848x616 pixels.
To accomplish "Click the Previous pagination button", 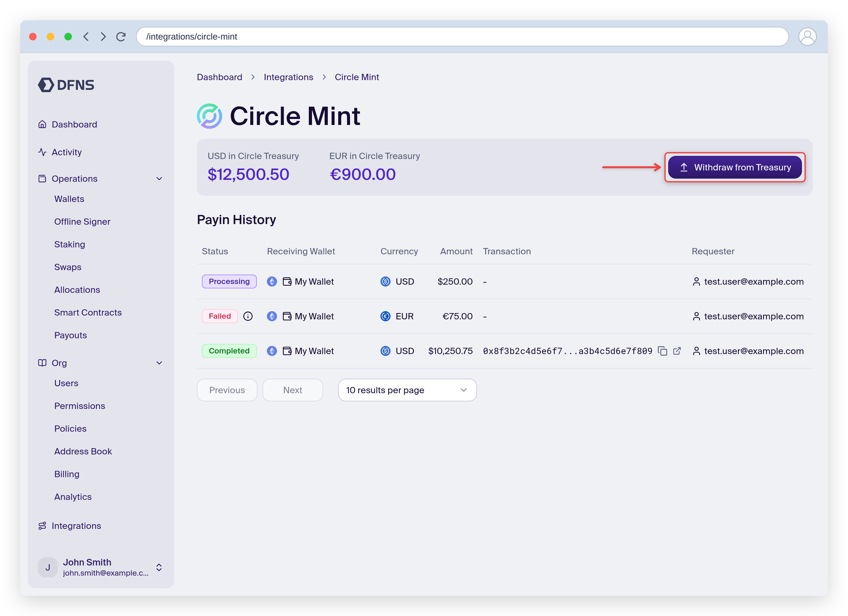I will (x=227, y=390).
